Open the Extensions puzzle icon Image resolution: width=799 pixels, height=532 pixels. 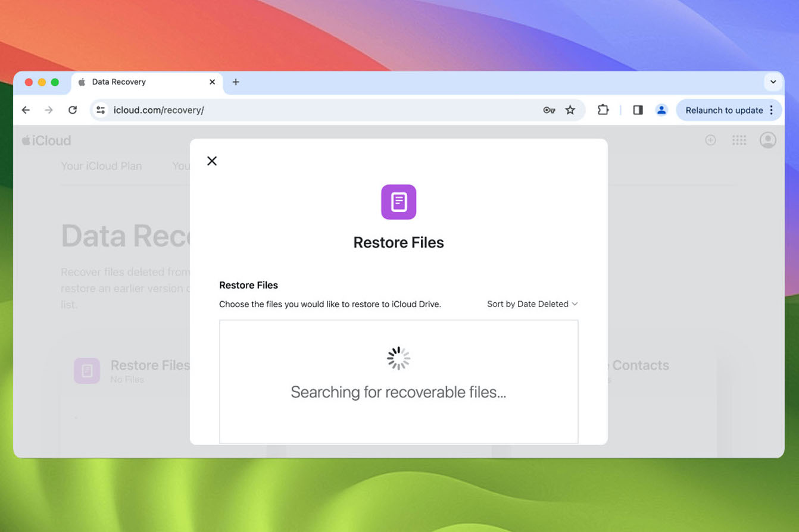pos(603,109)
